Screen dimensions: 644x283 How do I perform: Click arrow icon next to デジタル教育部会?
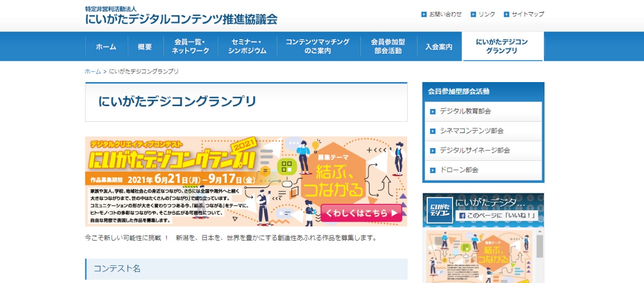pos(433,112)
